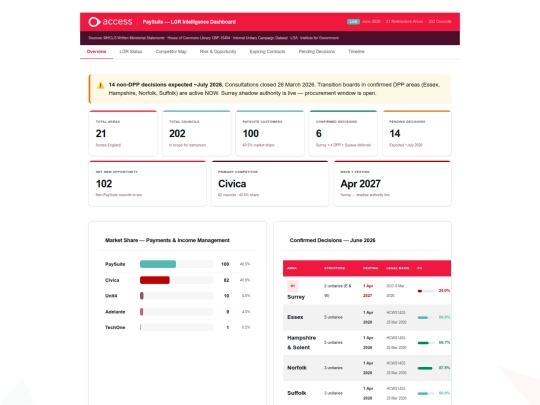Click the PS column header
The height and width of the screenshot is (405, 540).
(419, 268)
